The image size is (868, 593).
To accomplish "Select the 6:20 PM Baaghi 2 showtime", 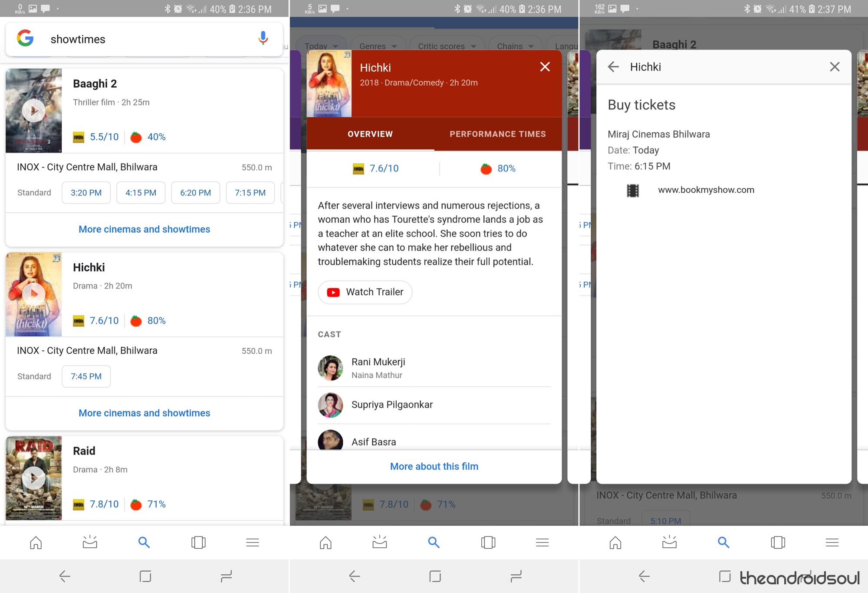I will 195,193.
